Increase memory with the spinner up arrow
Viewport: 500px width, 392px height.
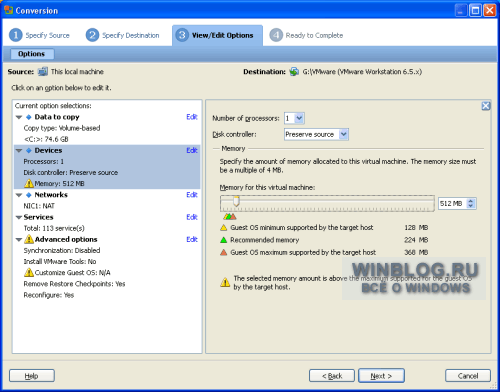471,201
